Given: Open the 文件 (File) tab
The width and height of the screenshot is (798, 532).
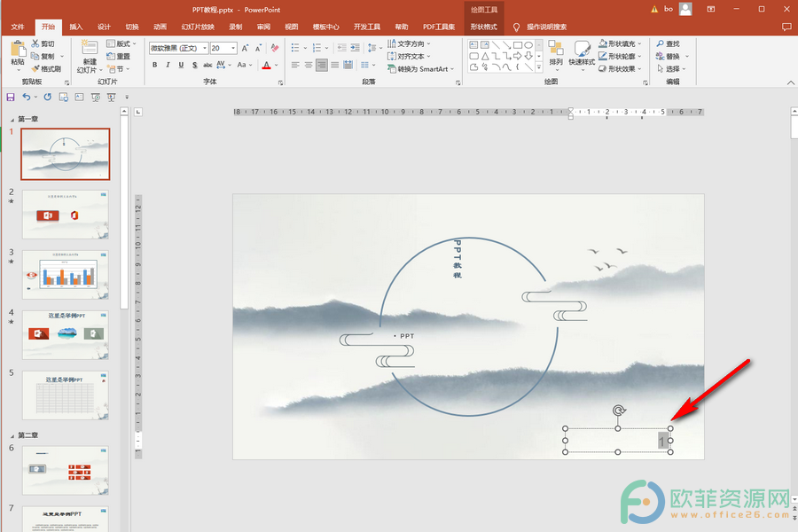Looking at the screenshot, I should click(18, 27).
